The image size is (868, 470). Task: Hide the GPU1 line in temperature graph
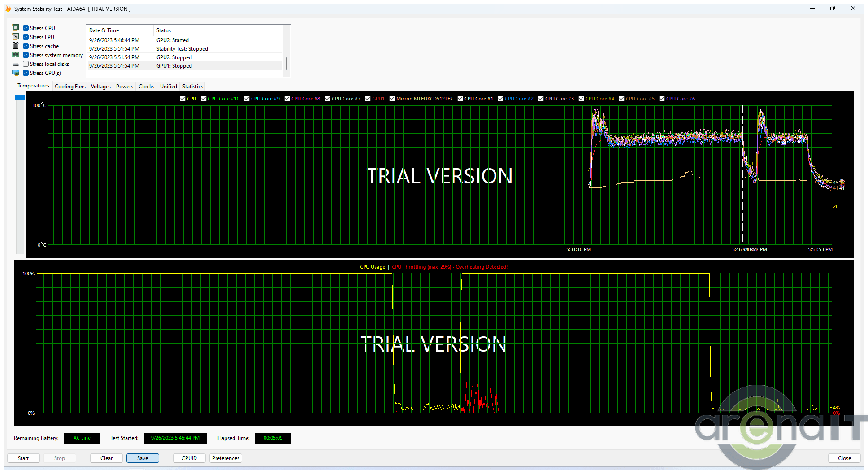click(x=368, y=99)
